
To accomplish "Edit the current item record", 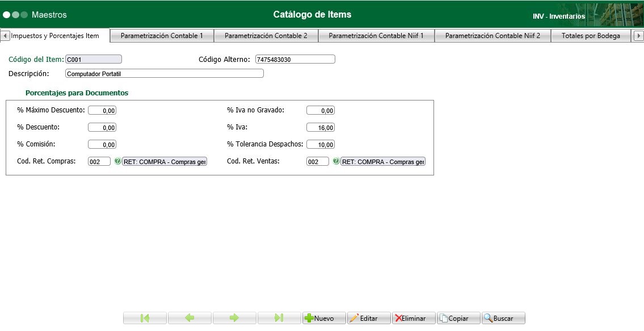I will coord(368,317).
